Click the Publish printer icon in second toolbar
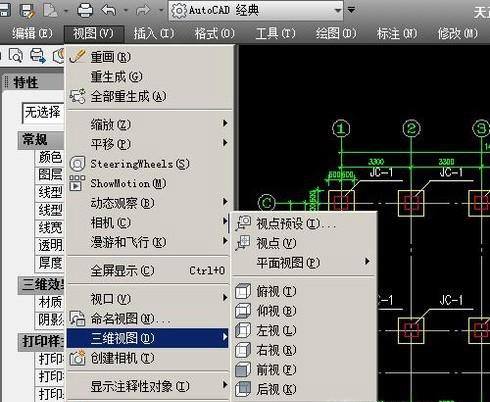The image size is (490, 402). 37,56
